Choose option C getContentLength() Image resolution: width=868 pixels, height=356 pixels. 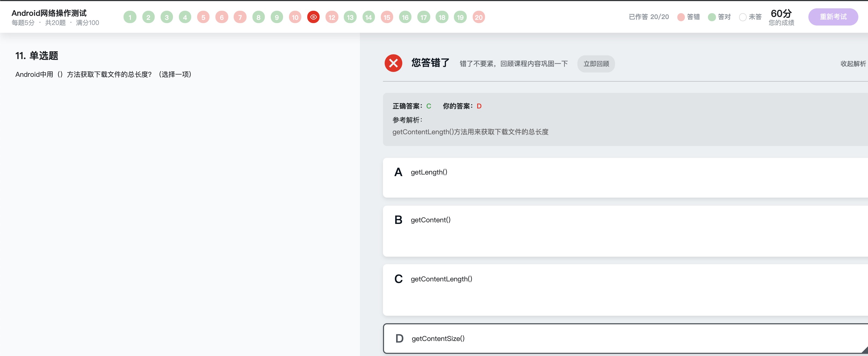pyautogui.click(x=625, y=290)
